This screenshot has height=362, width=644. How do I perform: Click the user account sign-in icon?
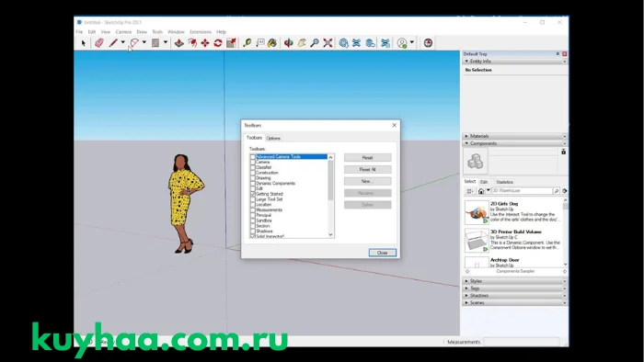402,43
